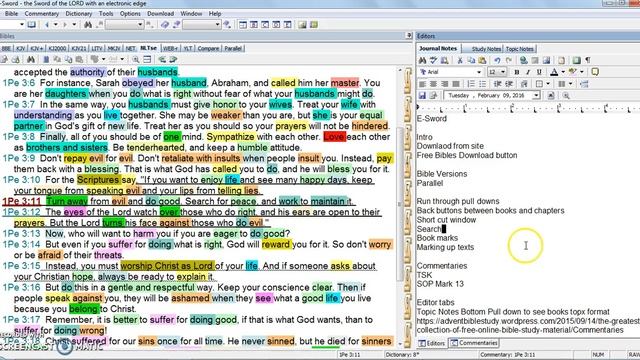Center text in editor

point(433,84)
